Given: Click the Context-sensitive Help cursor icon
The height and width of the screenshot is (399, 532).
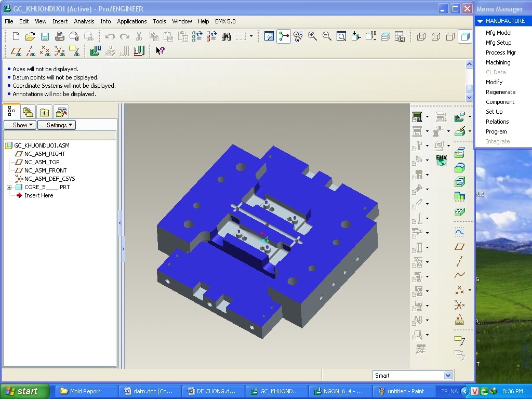Looking at the screenshot, I should tap(160, 51).
